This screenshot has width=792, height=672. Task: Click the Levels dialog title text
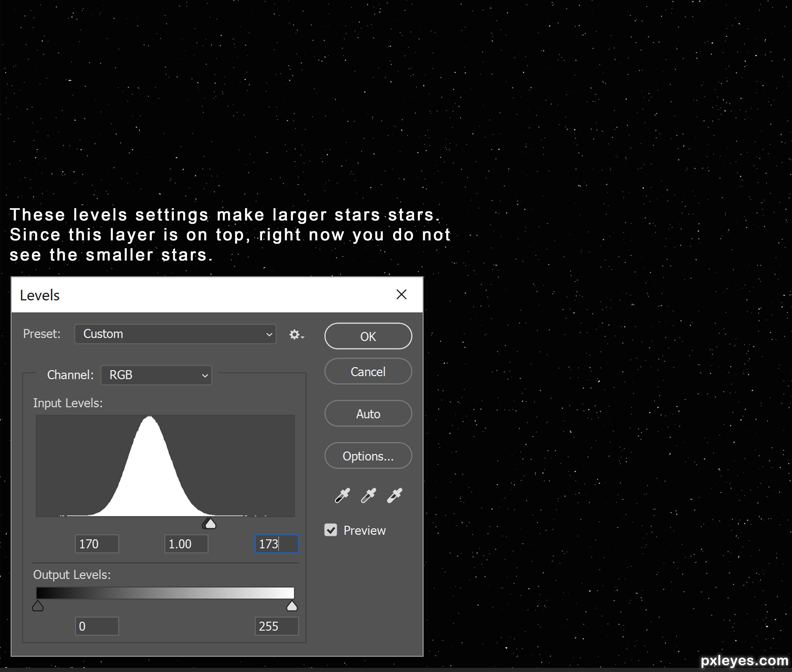click(x=40, y=295)
